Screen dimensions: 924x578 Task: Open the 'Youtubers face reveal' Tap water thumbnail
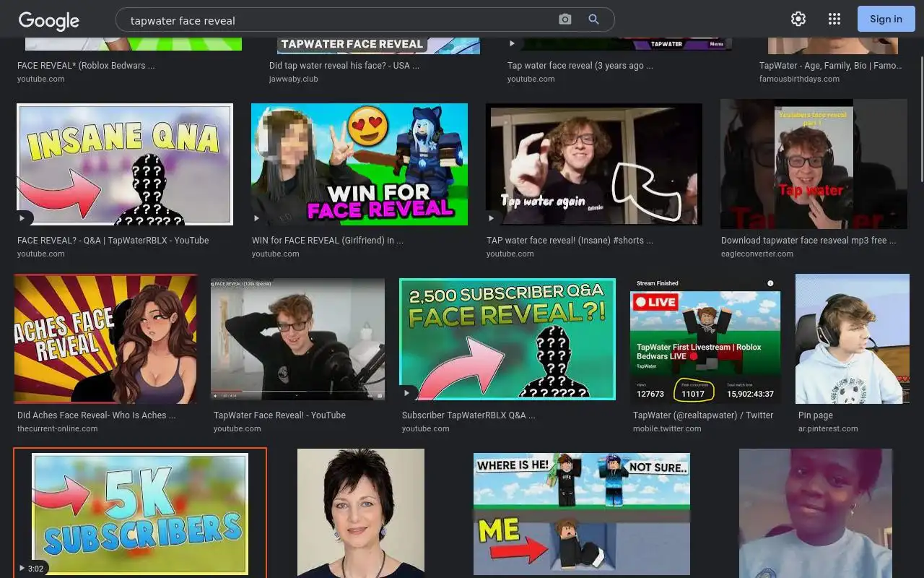pos(814,164)
